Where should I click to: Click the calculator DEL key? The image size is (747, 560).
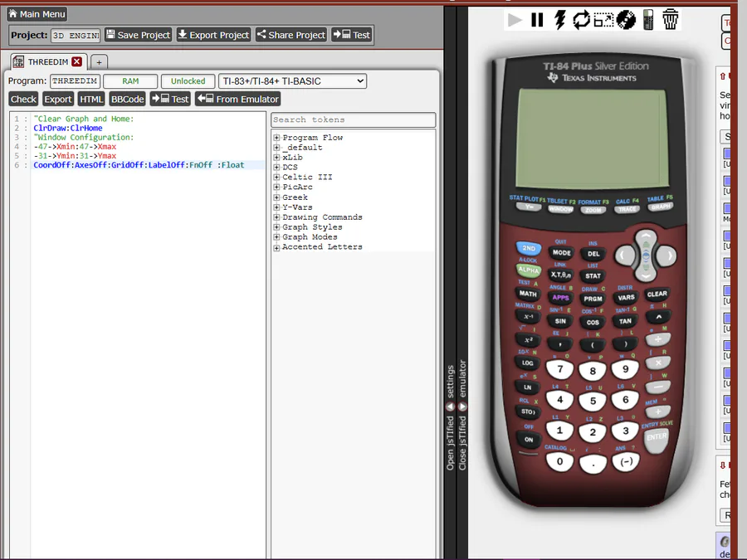point(593,254)
